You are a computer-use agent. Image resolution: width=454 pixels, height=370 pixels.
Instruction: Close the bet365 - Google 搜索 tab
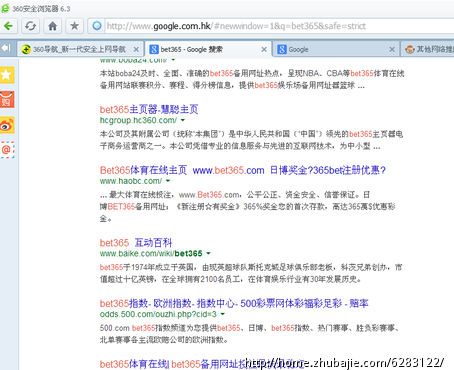point(264,49)
